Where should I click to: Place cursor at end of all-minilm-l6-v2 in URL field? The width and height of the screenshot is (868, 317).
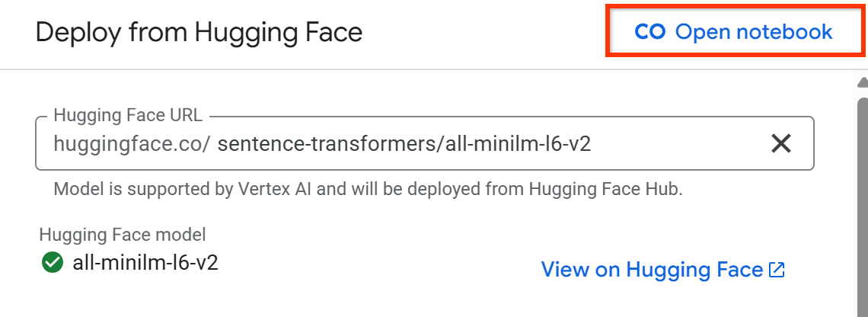(x=592, y=143)
